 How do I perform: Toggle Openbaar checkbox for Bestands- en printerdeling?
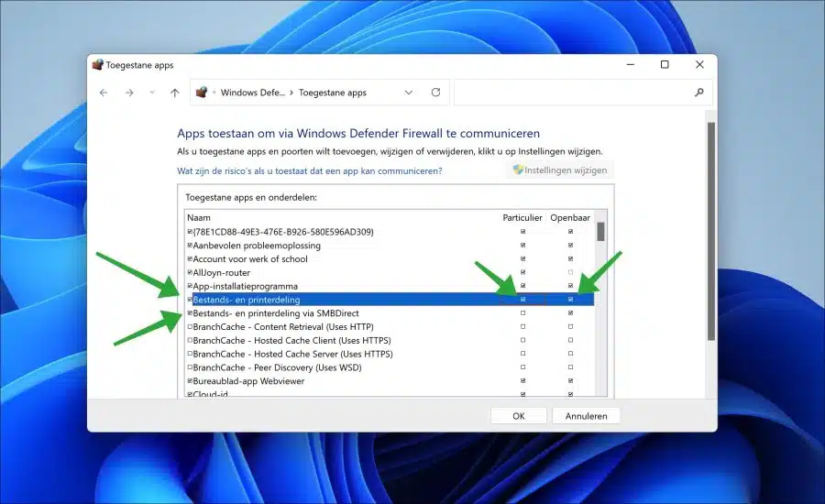pyautogui.click(x=570, y=300)
